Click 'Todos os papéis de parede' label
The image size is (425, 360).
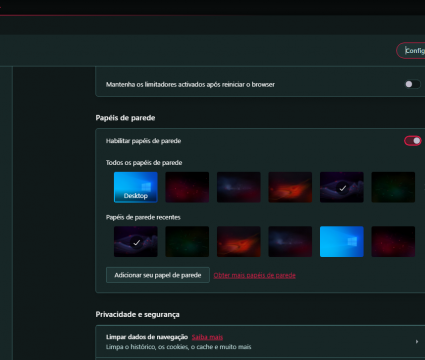[144, 163]
